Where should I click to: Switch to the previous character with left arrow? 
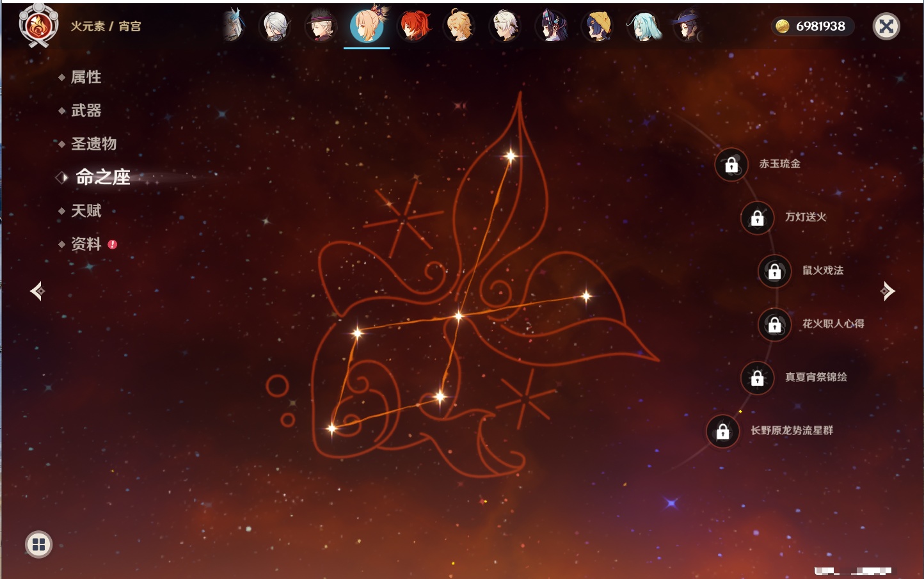click(37, 291)
